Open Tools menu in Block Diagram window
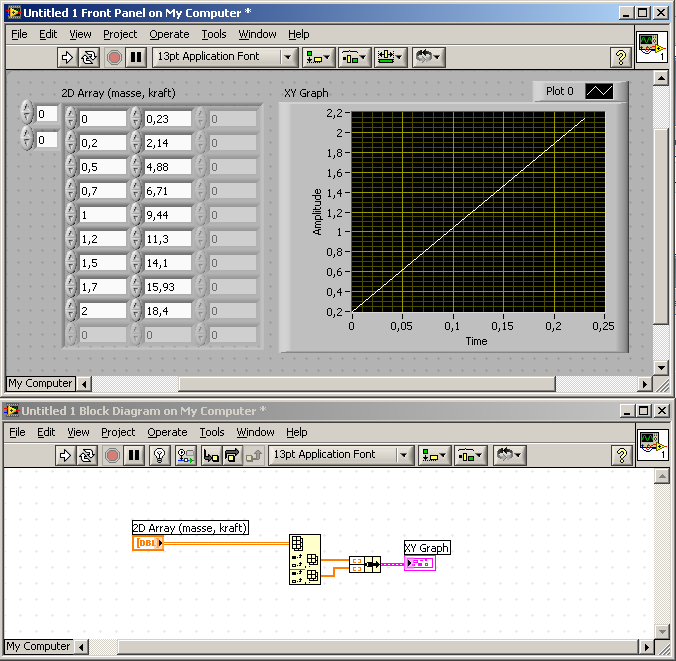 (211, 432)
